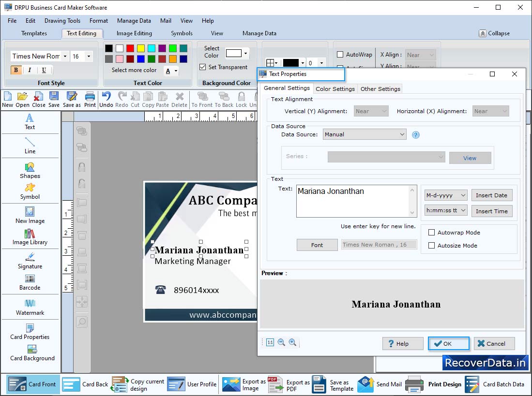Image resolution: width=532 pixels, height=396 pixels.
Task: Insert a Symbol from the sidebar
Action: click(30, 191)
